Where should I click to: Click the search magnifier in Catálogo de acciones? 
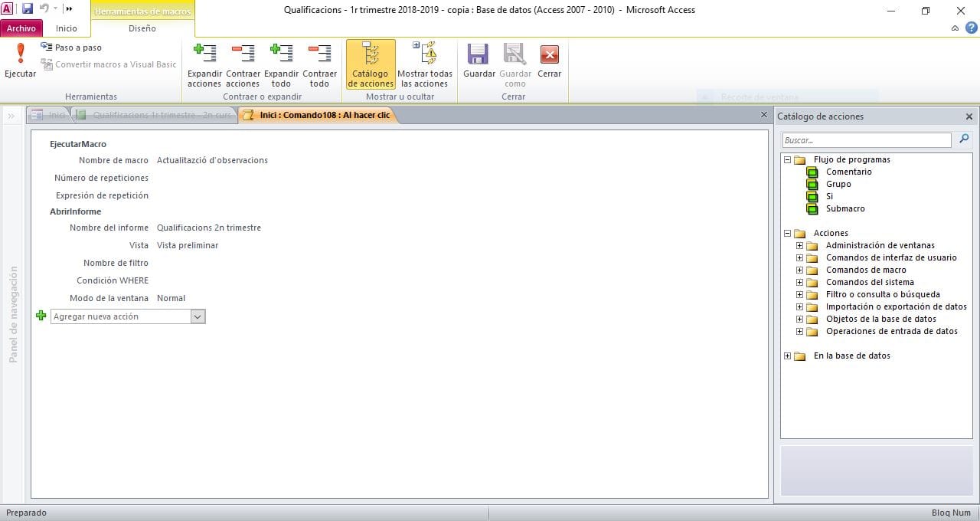(x=964, y=139)
